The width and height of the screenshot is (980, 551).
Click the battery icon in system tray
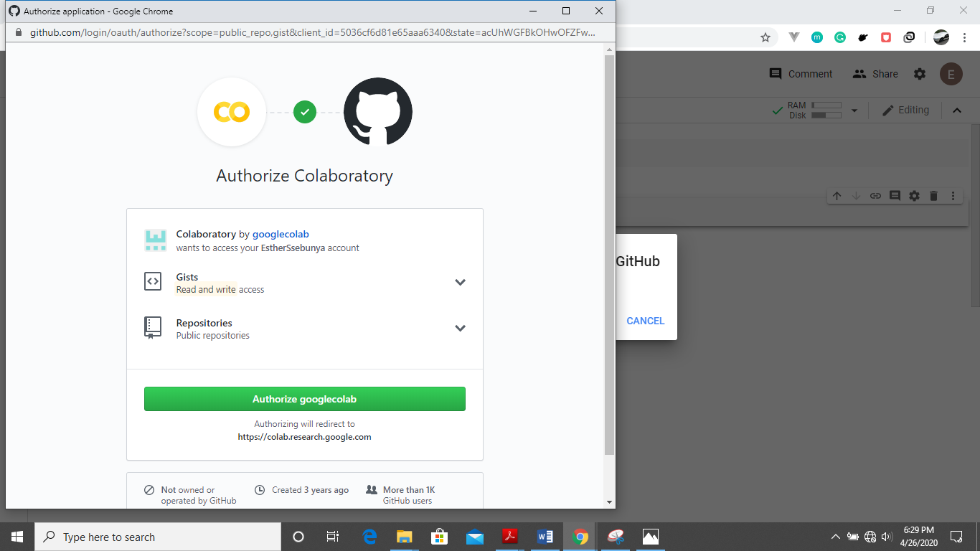(x=853, y=537)
